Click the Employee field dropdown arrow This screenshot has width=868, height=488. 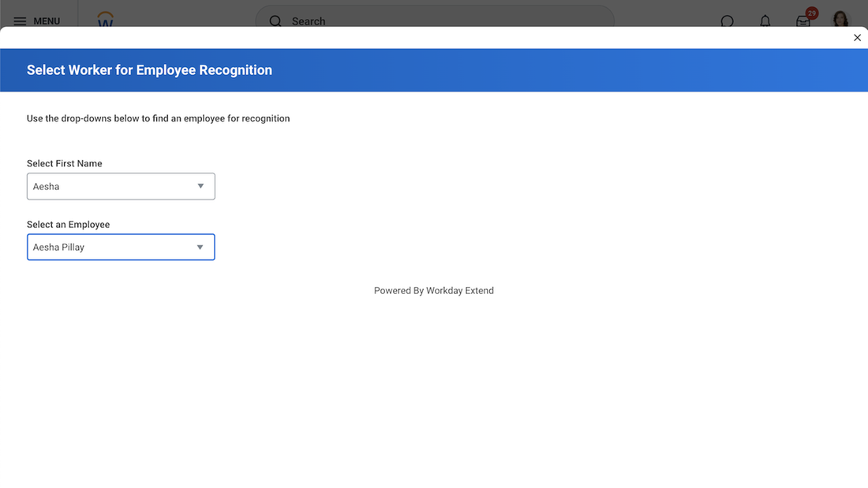pyautogui.click(x=200, y=247)
